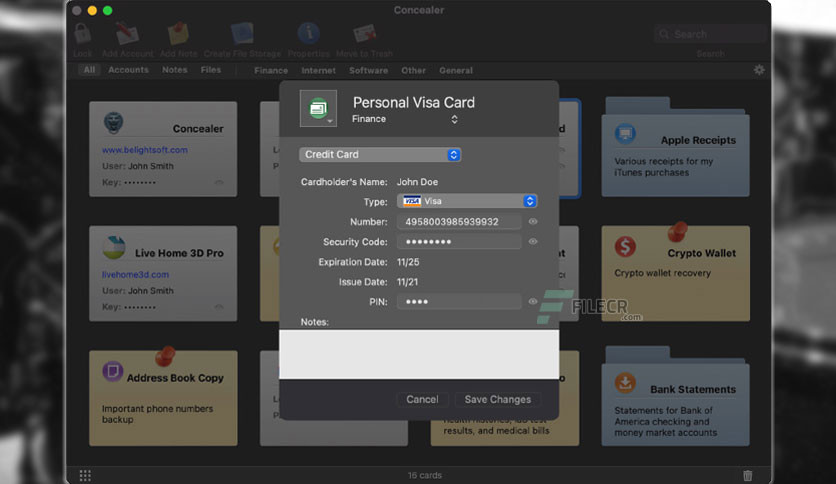Click the card Number input field
This screenshot has height=484, width=836.
459,222
